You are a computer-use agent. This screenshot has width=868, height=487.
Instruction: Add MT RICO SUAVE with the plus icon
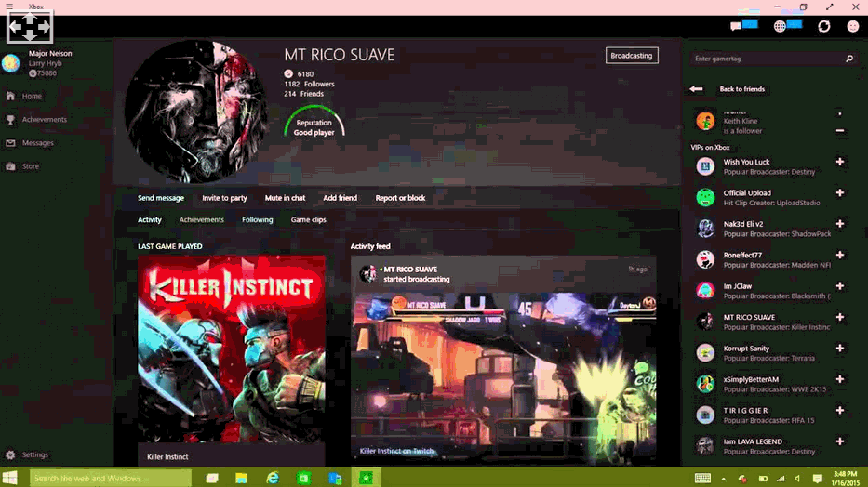840,317
